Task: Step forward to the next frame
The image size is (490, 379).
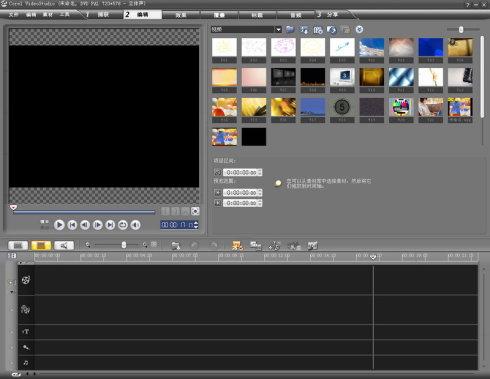Action: pyautogui.click(x=97, y=225)
